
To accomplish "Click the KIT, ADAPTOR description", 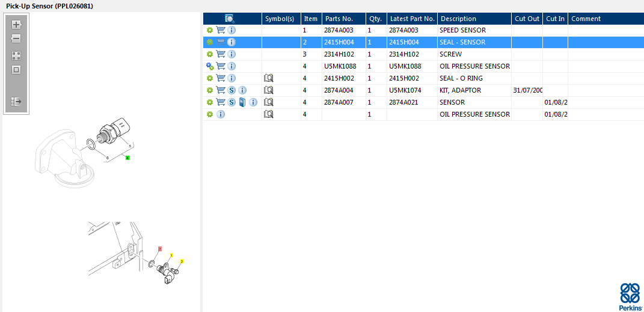I will click(x=461, y=90).
